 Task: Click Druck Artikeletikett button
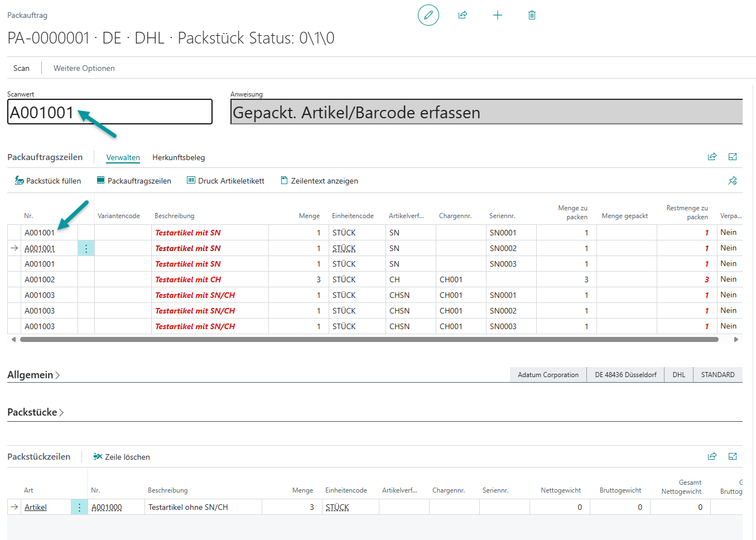pyautogui.click(x=225, y=181)
